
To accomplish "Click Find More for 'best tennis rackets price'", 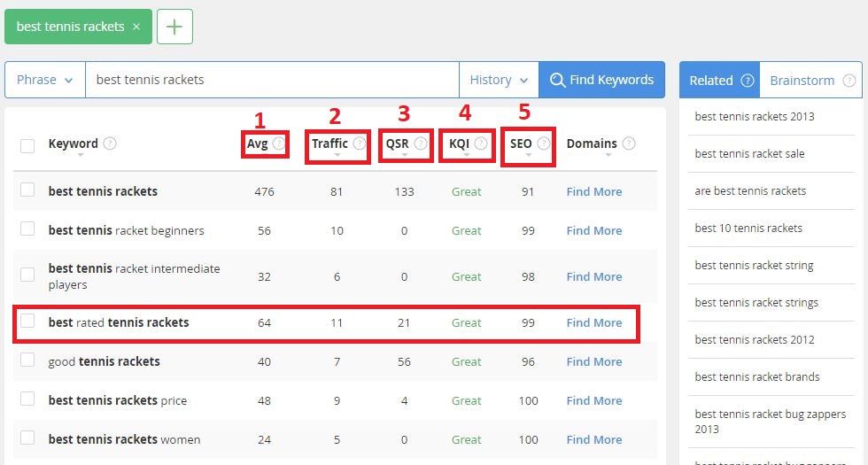I will pyautogui.click(x=594, y=400).
